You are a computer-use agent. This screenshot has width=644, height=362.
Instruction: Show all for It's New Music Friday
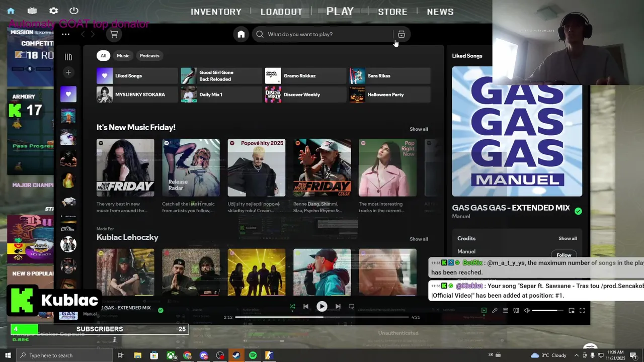point(419,129)
